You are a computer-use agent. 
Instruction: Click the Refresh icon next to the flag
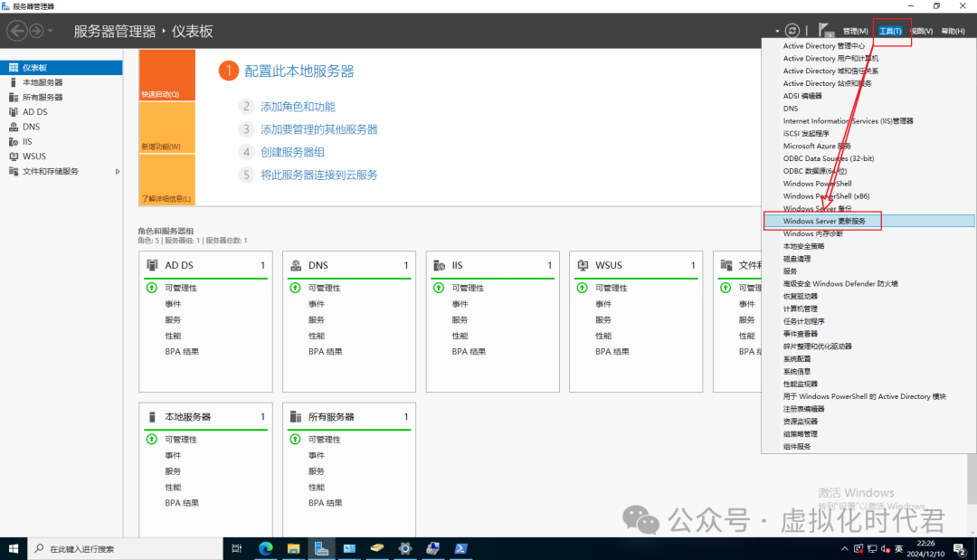(792, 30)
